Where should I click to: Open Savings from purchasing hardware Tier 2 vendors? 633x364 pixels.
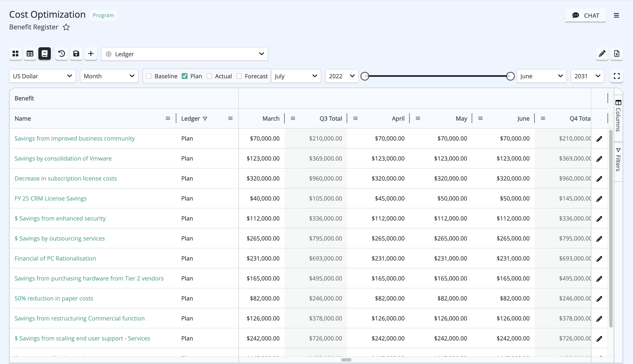coord(89,278)
